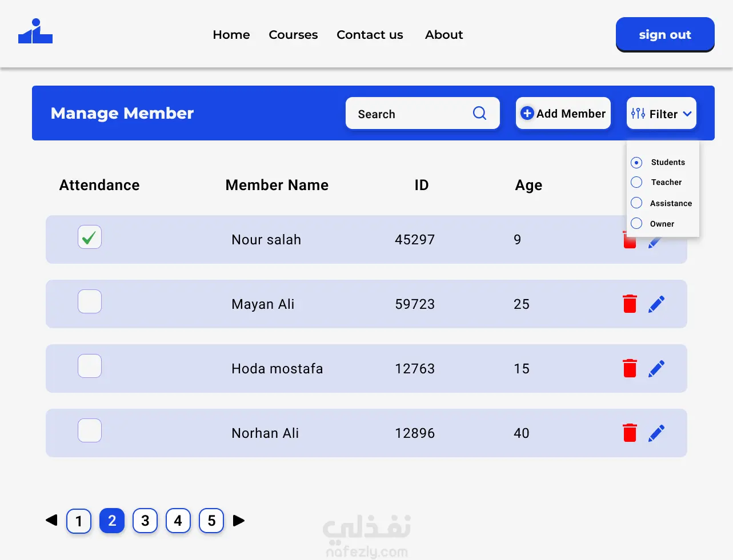
Task: Click the Attendance column header
Action: coord(99,185)
